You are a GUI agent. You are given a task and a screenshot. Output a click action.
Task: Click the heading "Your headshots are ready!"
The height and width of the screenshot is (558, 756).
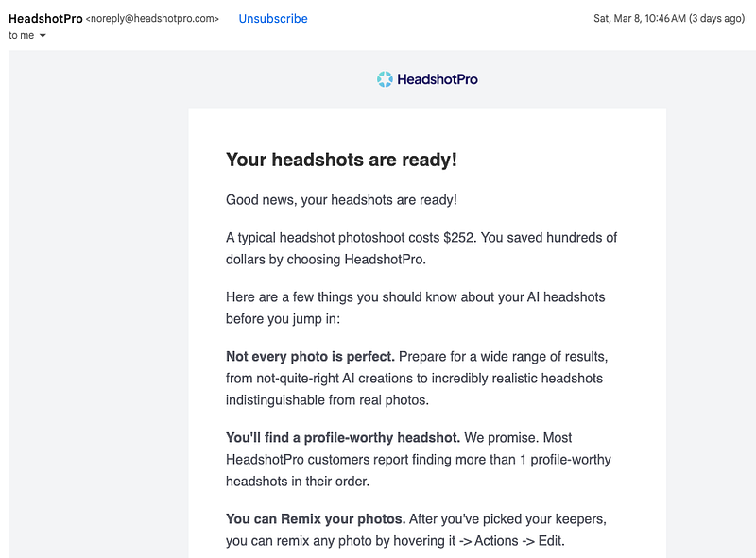coord(341,160)
